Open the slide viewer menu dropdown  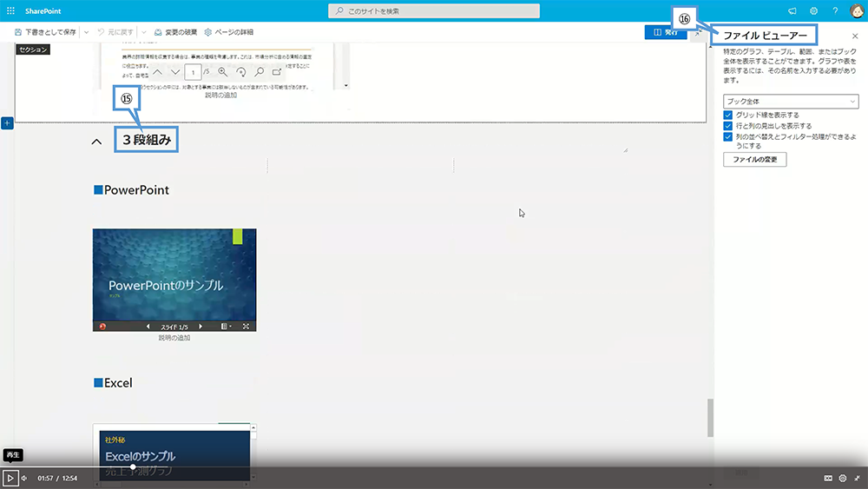226,327
